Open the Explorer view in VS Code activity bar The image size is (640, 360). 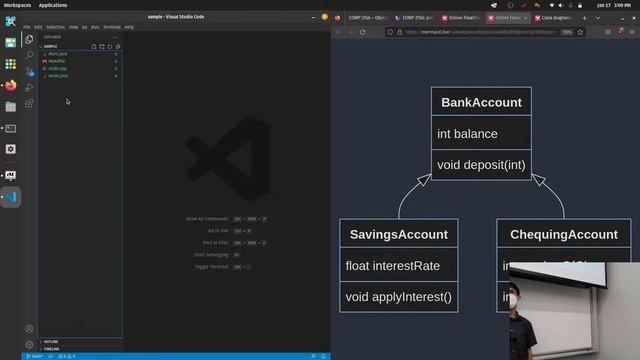pos(29,39)
